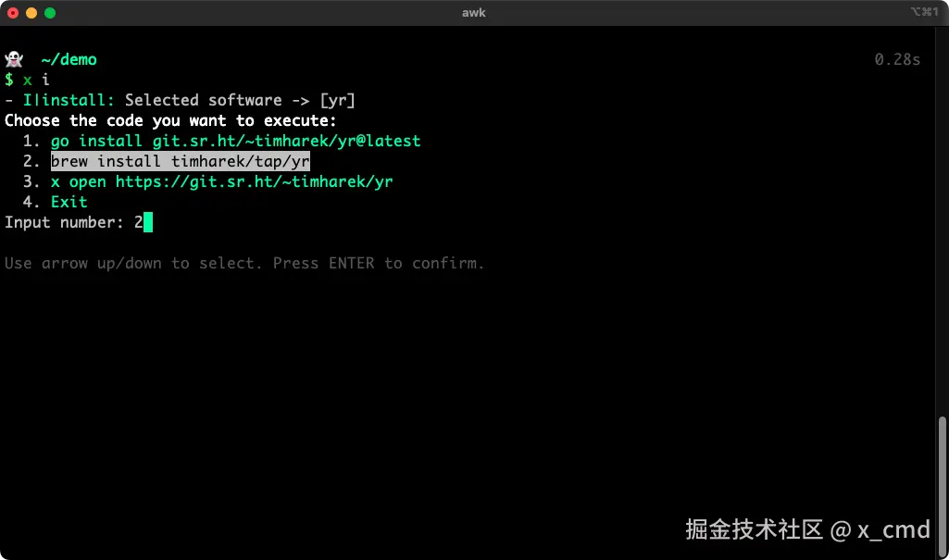Image resolution: width=949 pixels, height=560 pixels.
Task: Close the awk terminal window
Action: 13,13
